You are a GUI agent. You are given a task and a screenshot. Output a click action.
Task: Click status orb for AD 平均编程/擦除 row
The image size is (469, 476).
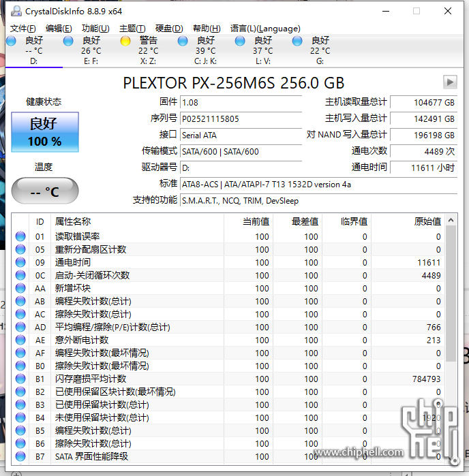[20, 327]
